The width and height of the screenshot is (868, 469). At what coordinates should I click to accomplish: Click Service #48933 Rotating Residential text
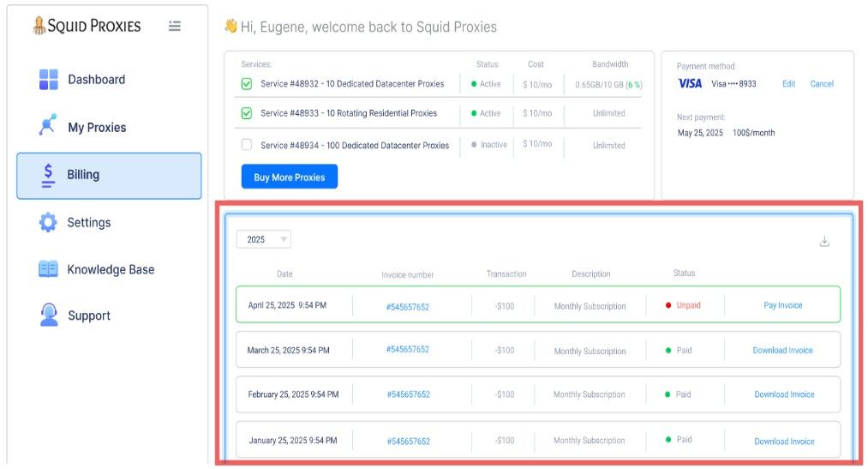click(x=349, y=113)
